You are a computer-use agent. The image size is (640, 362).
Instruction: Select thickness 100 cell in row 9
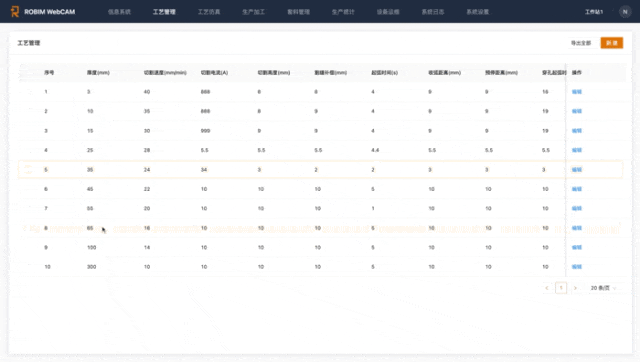coord(91,247)
